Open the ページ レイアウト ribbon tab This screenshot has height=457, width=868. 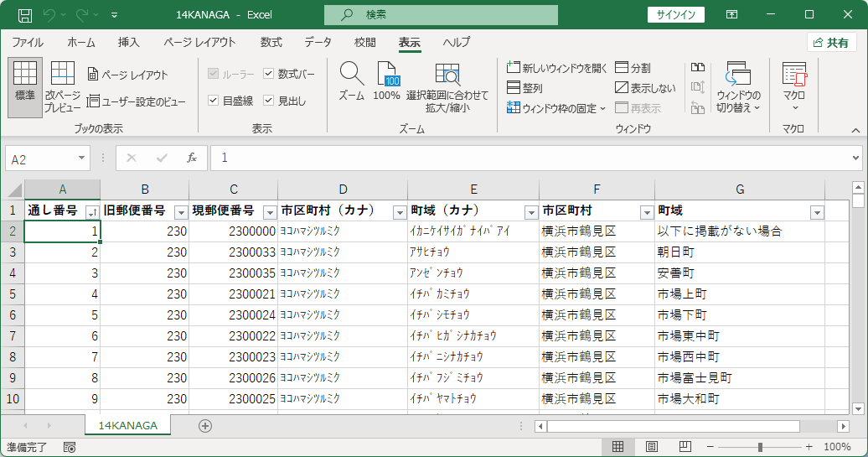(x=199, y=42)
